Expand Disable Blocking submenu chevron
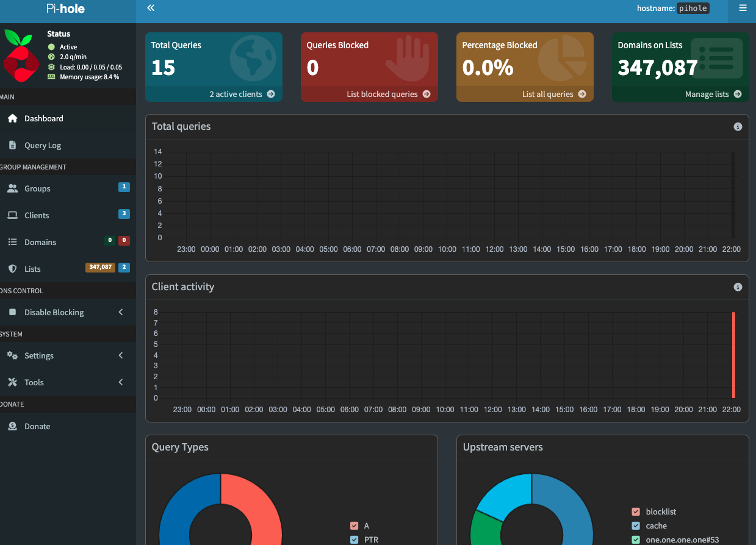 [x=121, y=312]
